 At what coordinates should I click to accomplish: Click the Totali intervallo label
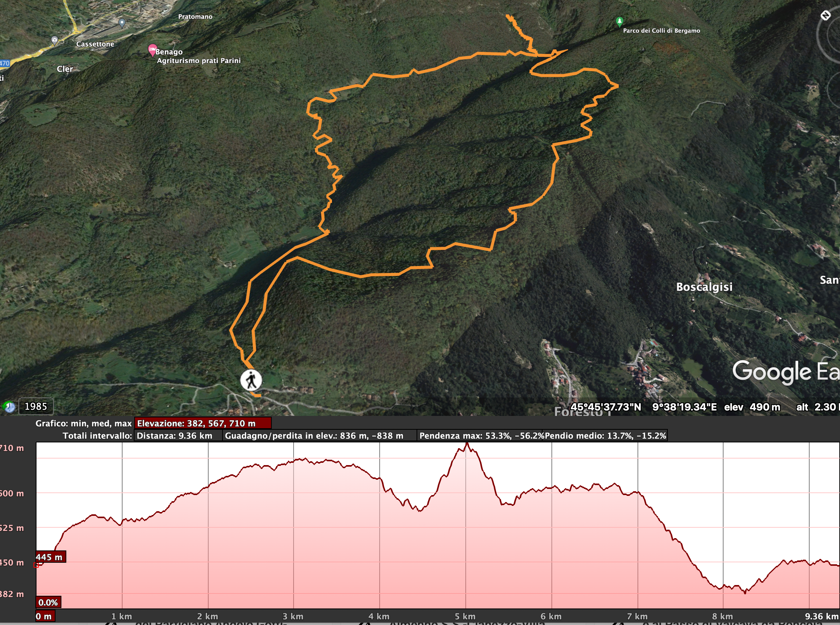point(97,436)
